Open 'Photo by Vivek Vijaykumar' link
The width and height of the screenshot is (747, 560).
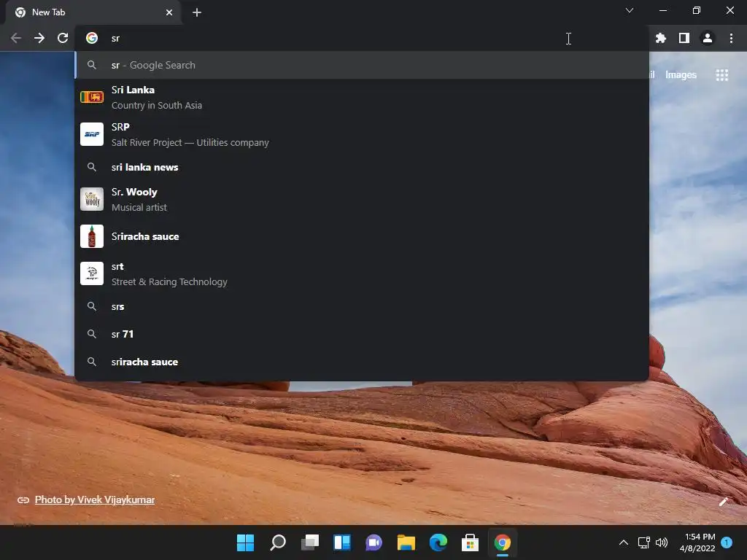click(x=95, y=499)
